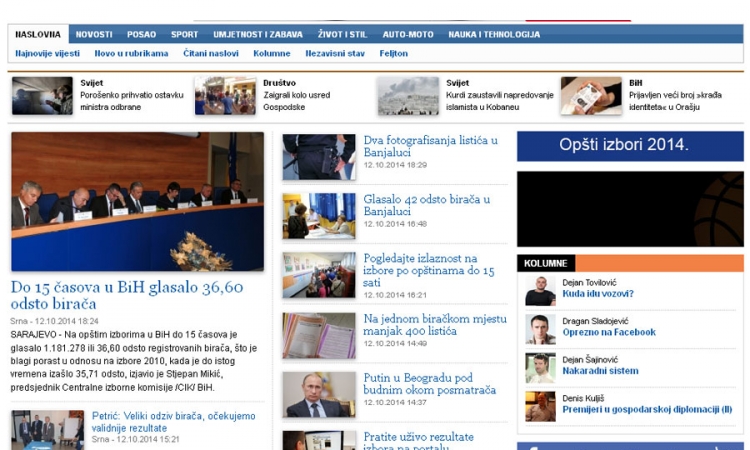
Task: Read Na jednom biračkom mjestu manjak listića
Action: (434, 325)
